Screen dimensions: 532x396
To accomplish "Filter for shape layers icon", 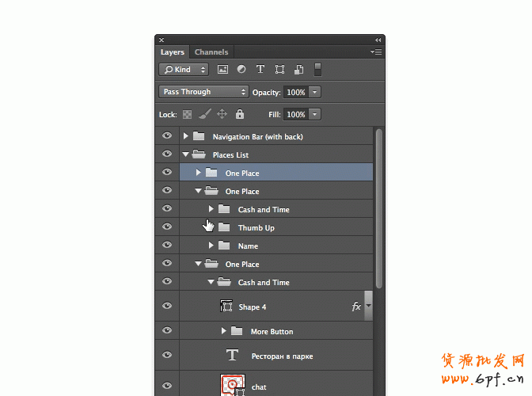I will click(x=279, y=70).
